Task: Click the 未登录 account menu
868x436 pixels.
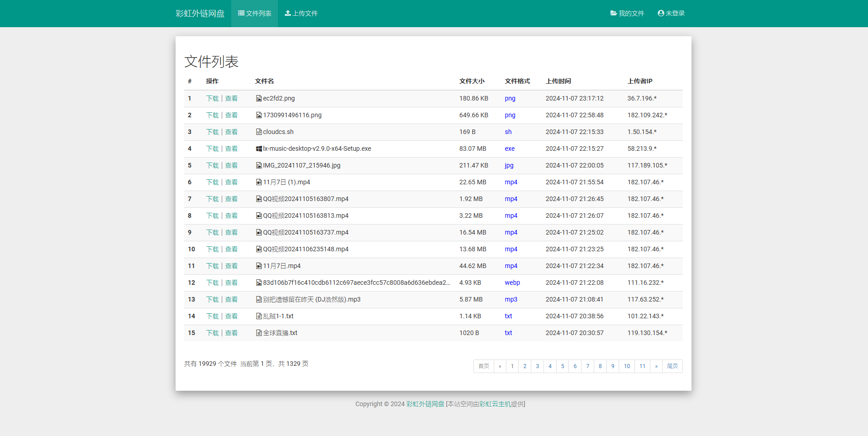Action: 671,14
